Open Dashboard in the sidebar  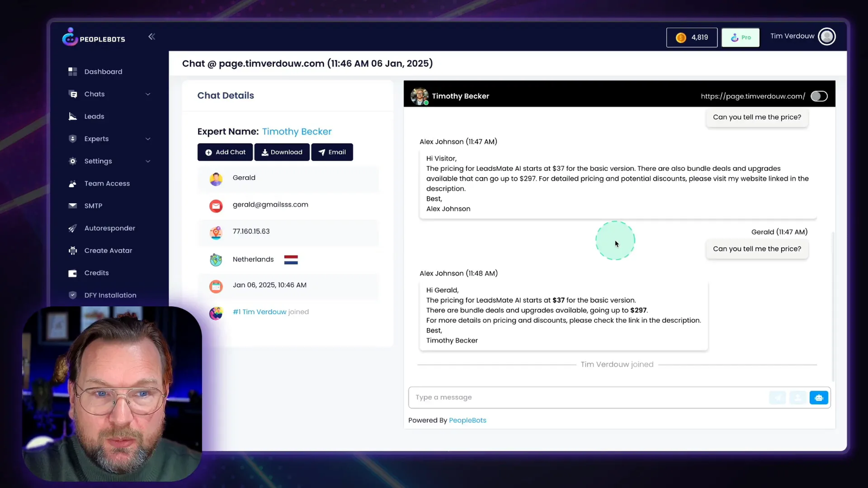click(x=103, y=72)
